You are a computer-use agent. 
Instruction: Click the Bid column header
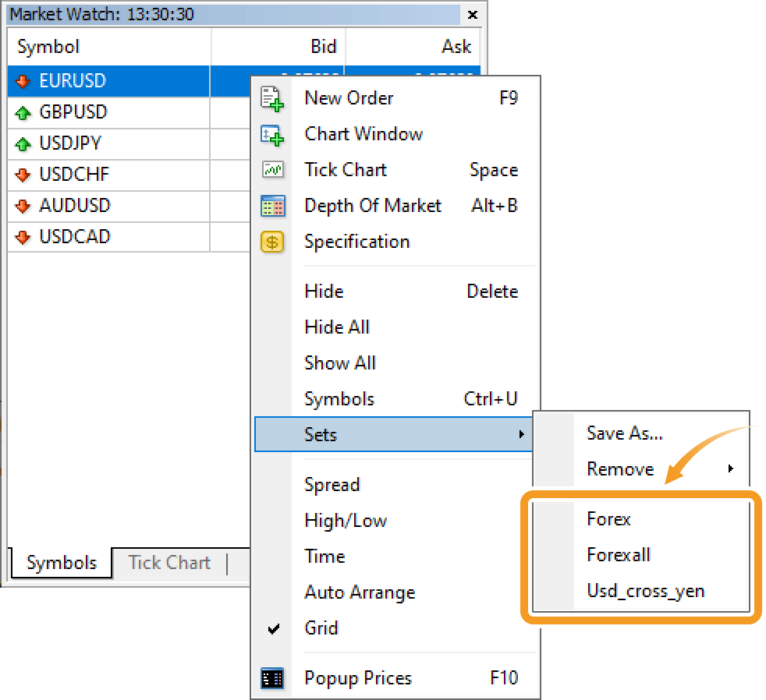[x=278, y=47]
